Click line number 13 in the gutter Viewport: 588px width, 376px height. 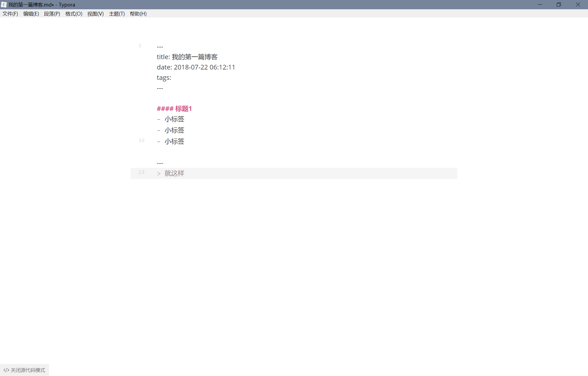click(x=141, y=172)
